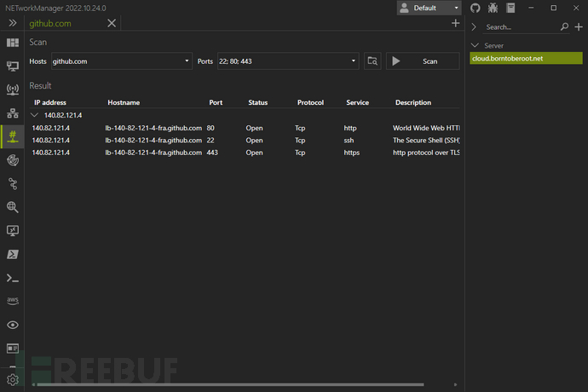
Task: Sort by Hostname column header
Action: click(124, 102)
